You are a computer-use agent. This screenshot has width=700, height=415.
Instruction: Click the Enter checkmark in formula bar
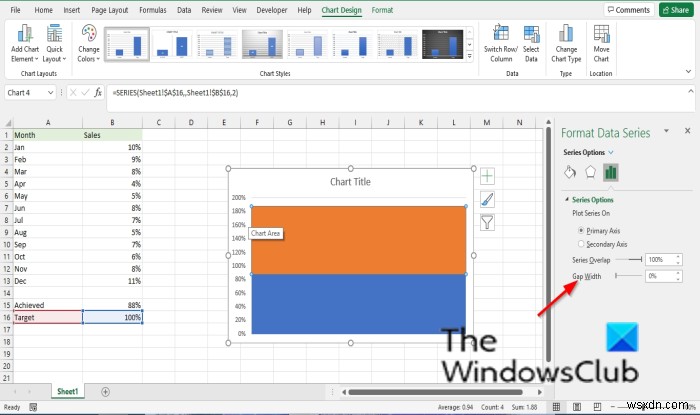click(85, 93)
